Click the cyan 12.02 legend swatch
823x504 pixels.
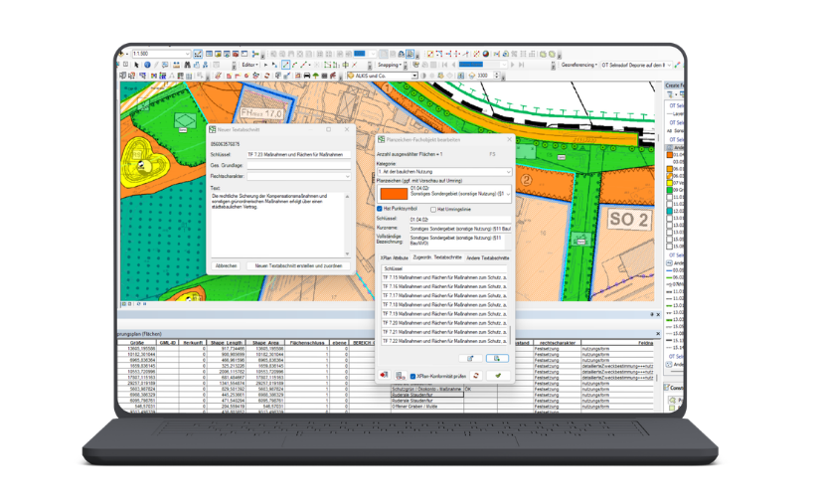[x=669, y=211]
